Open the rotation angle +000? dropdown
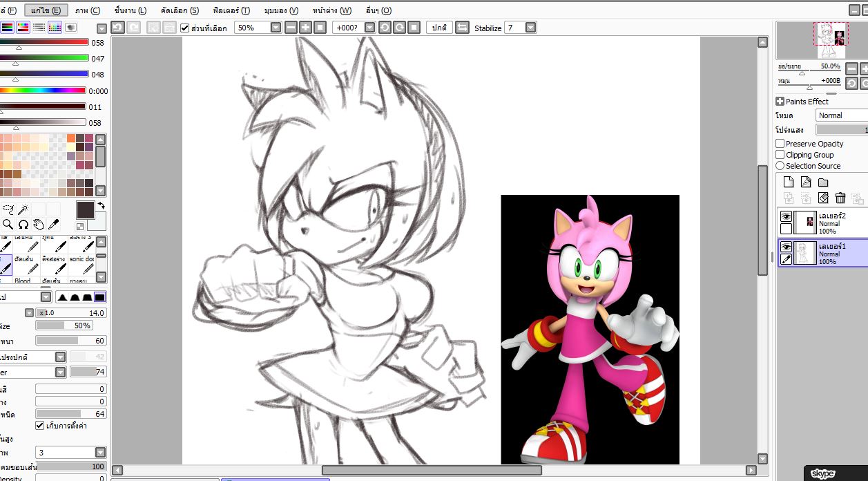 [x=369, y=27]
